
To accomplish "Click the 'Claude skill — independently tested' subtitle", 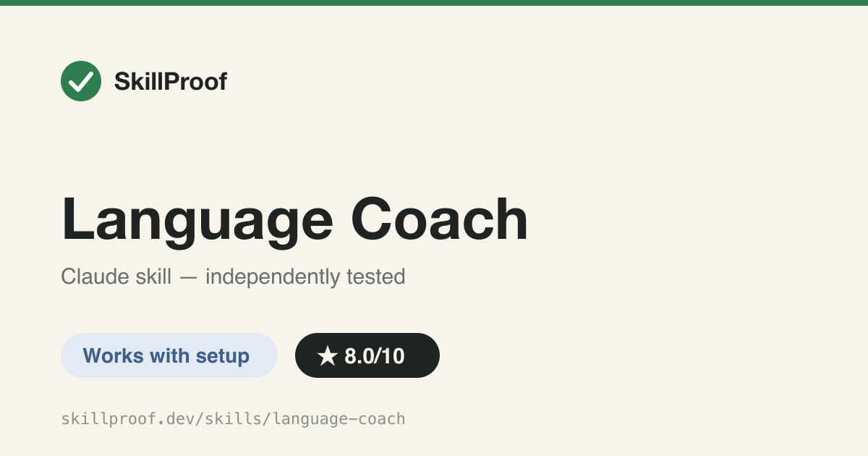I will point(233,276).
